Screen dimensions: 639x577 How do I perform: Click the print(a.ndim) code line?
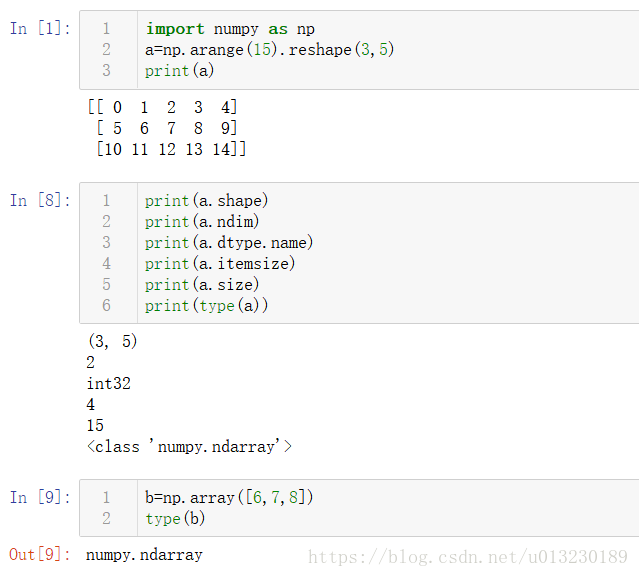pyautogui.click(x=202, y=222)
